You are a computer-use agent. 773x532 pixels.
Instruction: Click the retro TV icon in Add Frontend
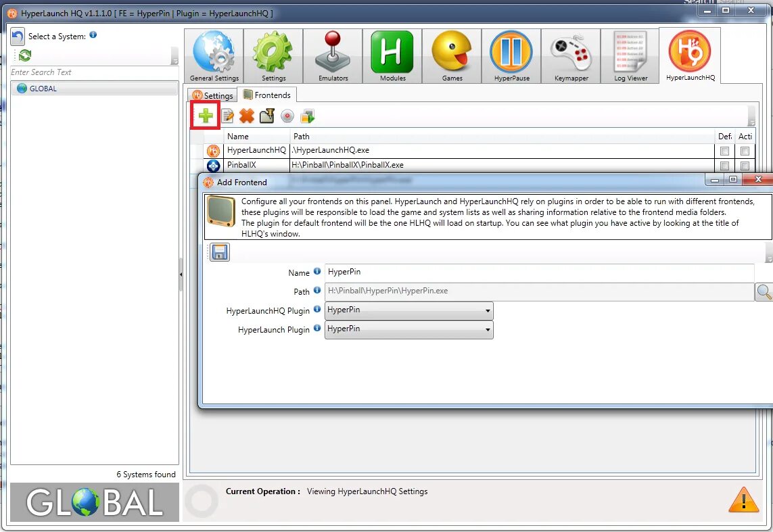(221, 211)
